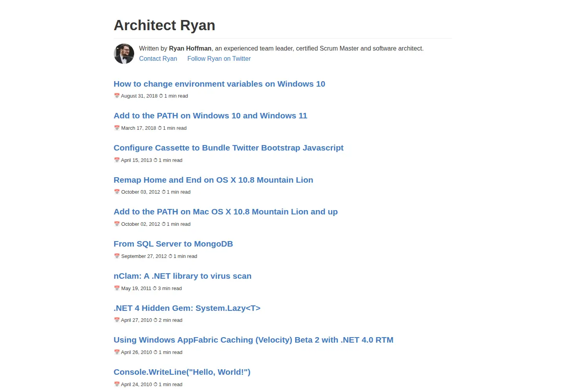Click the author name 'Ryan Hoffman'
Viewport: 565px width, 392px height.
(190, 48)
